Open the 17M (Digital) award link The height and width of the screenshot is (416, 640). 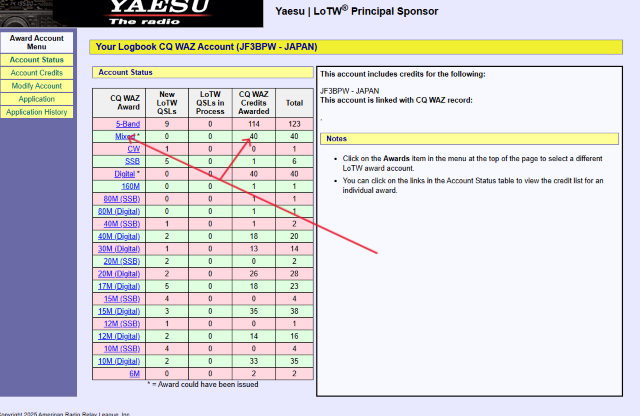tap(118, 286)
